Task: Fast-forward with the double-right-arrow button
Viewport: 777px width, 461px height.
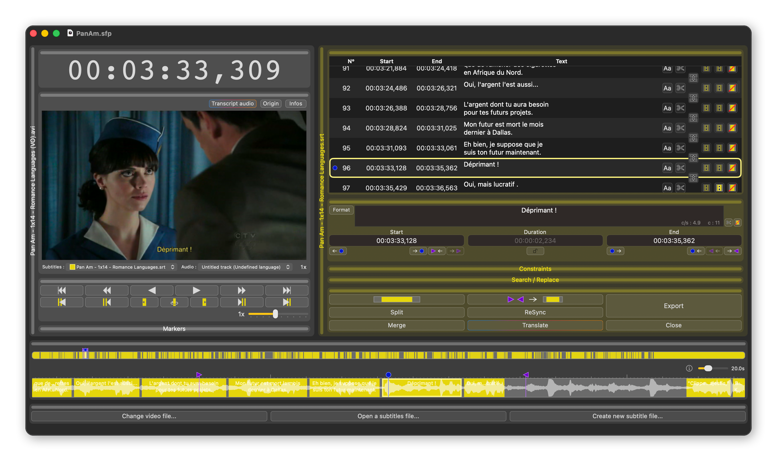Action: click(x=241, y=290)
